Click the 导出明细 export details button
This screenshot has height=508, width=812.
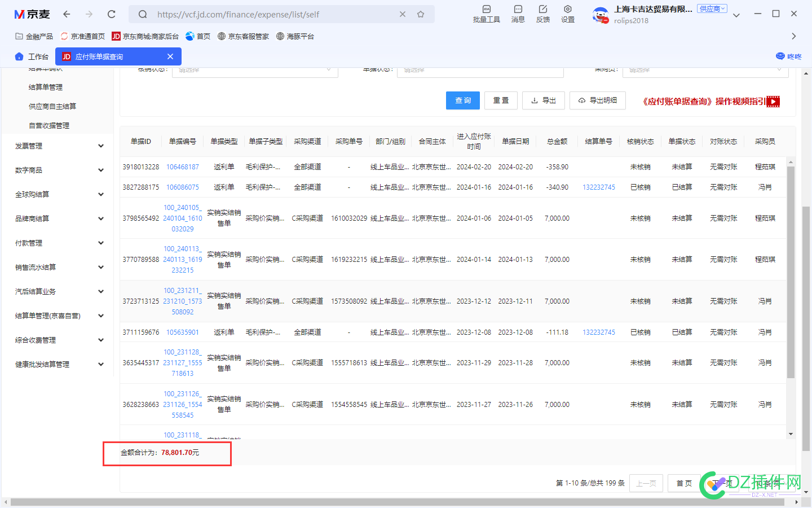pyautogui.click(x=598, y=100)
